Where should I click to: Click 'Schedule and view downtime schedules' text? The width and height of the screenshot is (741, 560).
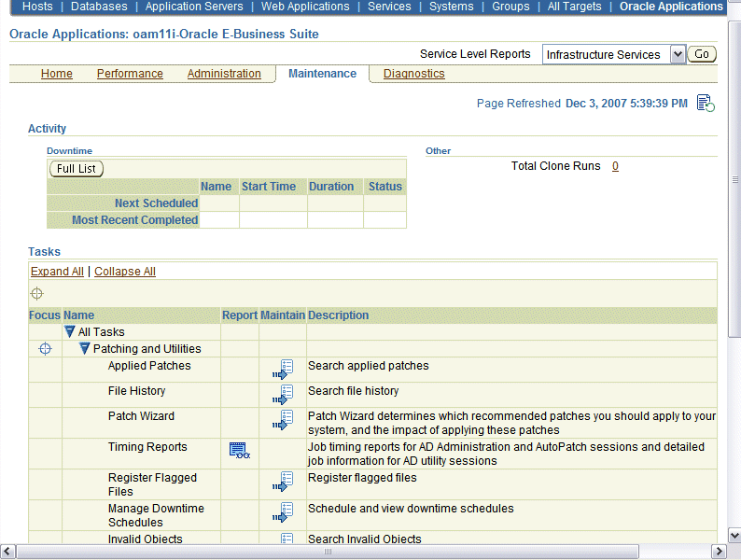pyautogui.click(x=411, y=509)
